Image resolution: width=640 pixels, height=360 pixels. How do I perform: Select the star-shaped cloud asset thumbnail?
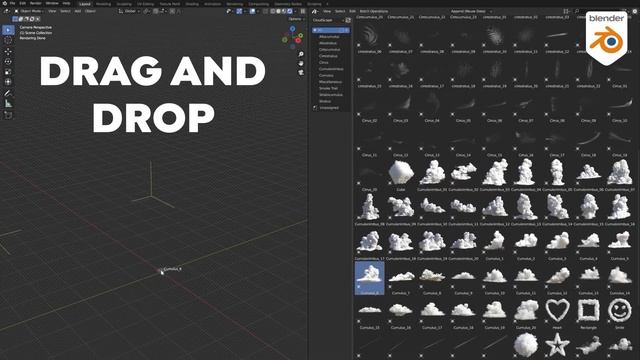click(x=557, y=344)
